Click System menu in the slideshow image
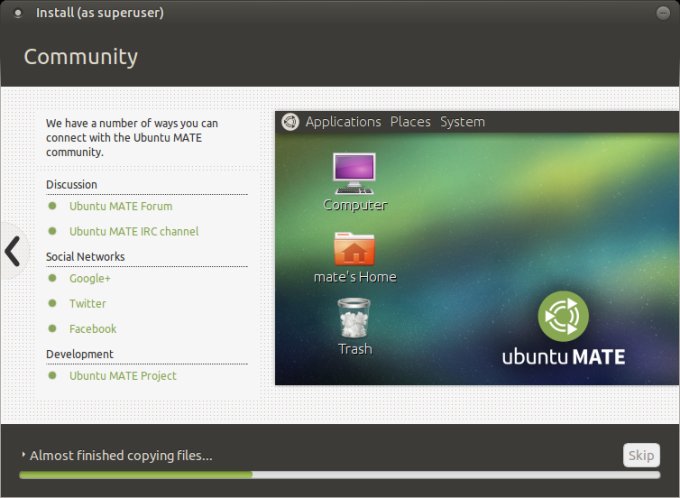This screenshot has height=498, width=680. click(462, 122)
